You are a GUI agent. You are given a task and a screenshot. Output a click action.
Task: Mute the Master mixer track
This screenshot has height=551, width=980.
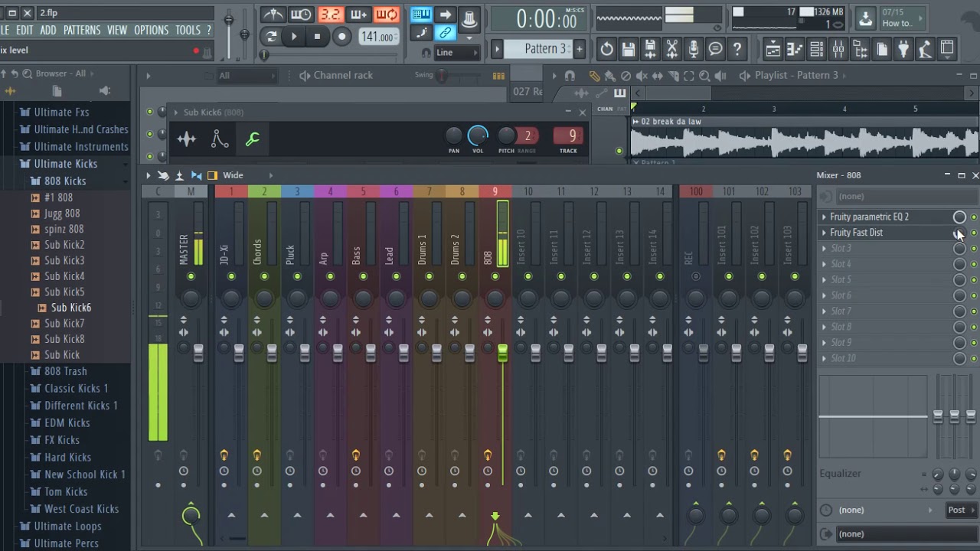pos(191,276)
